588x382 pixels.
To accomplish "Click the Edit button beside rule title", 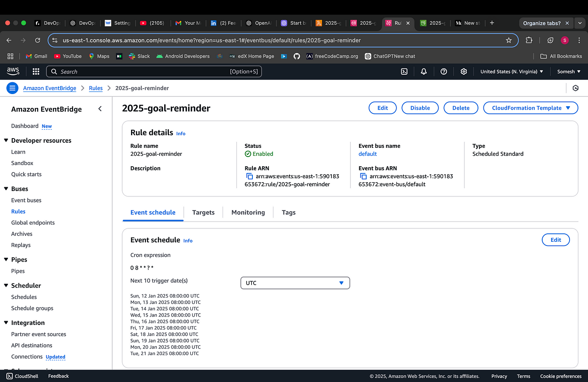I will click(383, 108).
